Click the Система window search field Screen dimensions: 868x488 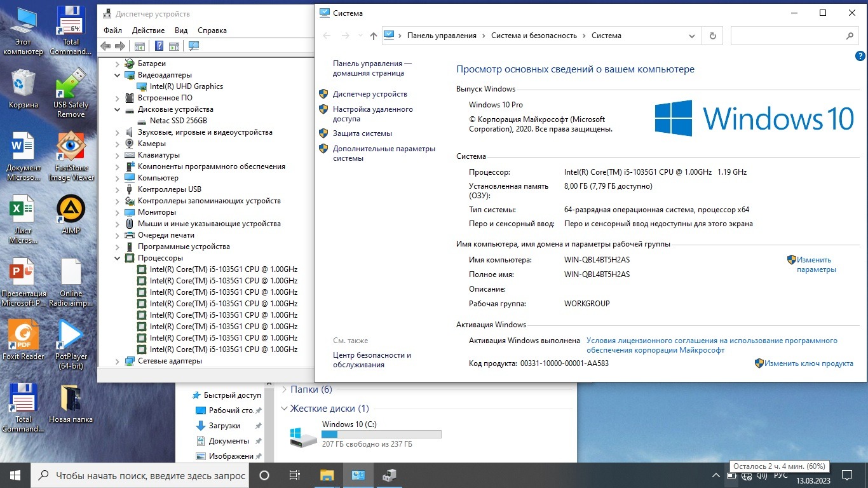coord(794,36)
